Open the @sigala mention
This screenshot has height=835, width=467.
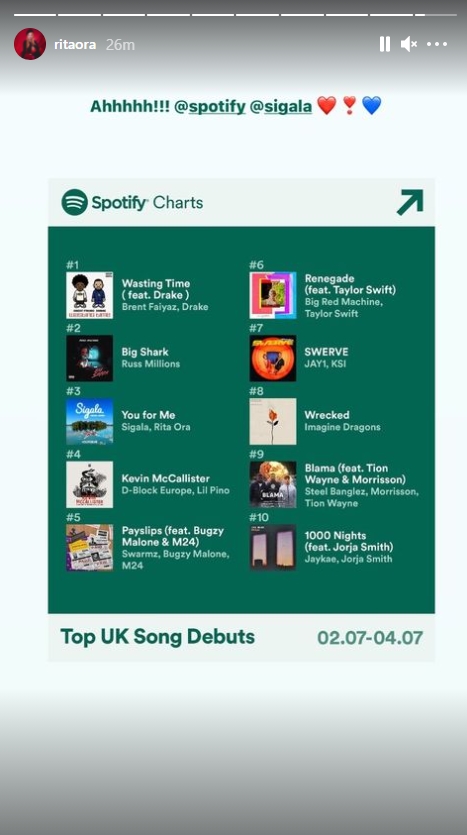pos(281,107)
